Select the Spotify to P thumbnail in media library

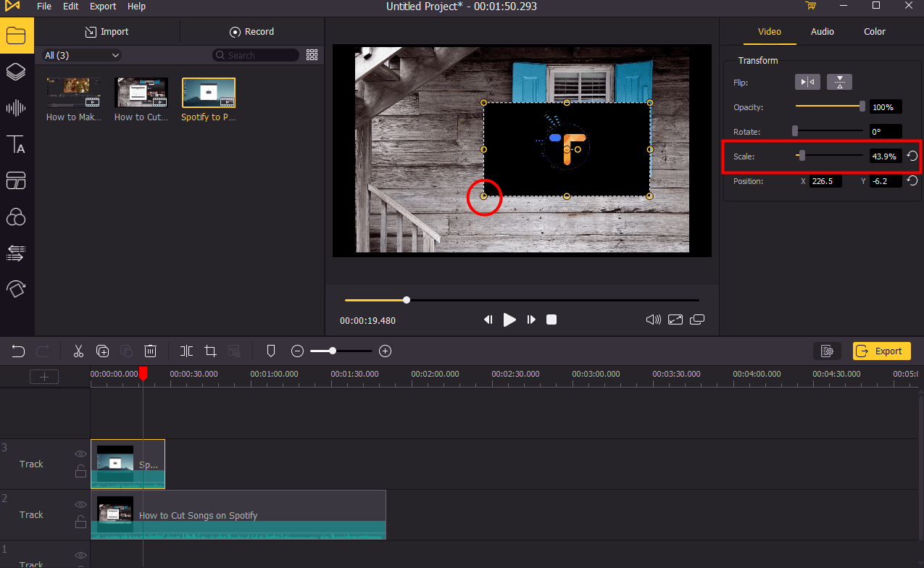[208, 93]
